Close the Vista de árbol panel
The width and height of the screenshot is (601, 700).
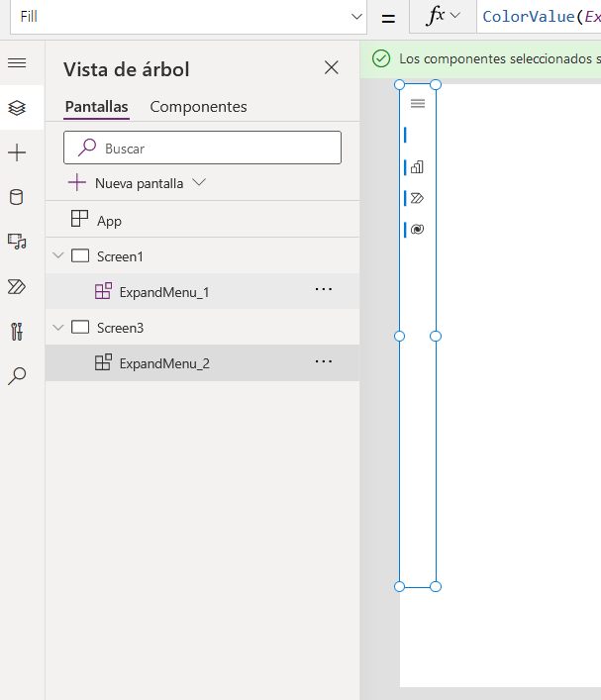coord(332,68)
